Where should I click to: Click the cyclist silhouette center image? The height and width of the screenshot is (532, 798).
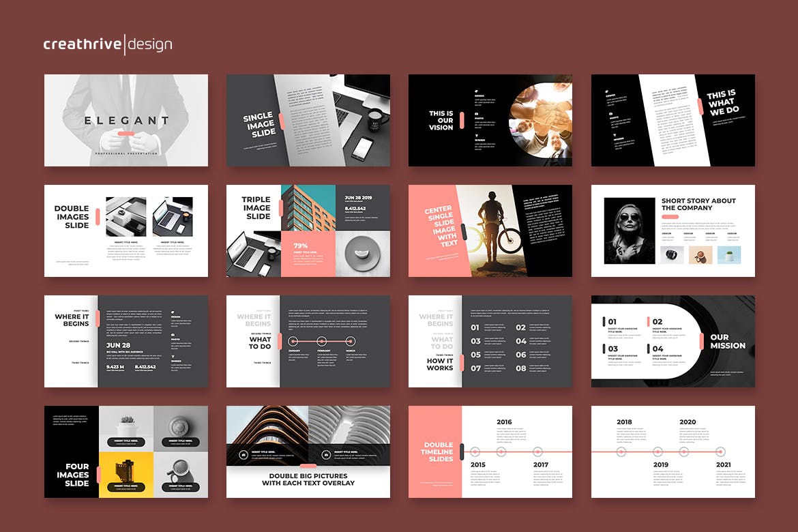coord(493,231)
